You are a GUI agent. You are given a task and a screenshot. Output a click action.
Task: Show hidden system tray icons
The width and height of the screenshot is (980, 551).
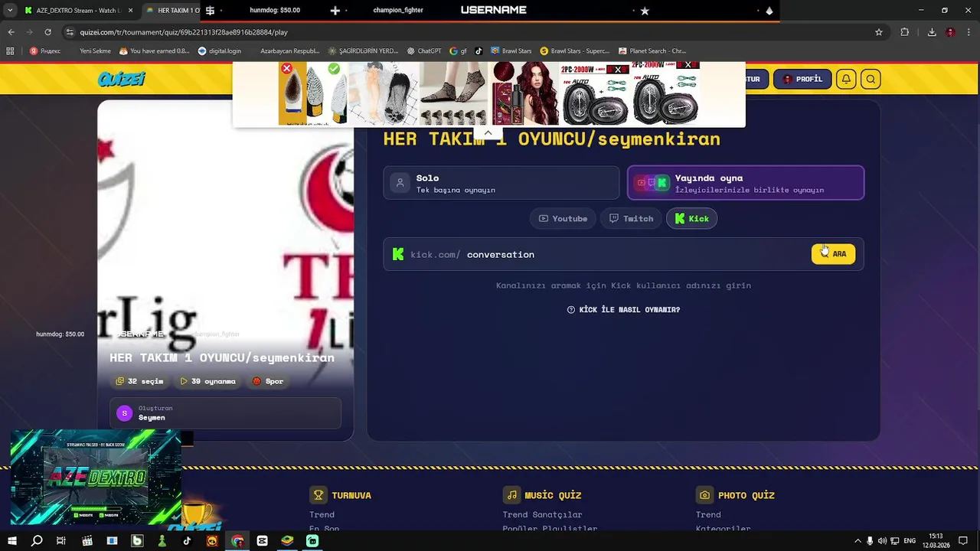click(857, 541)
